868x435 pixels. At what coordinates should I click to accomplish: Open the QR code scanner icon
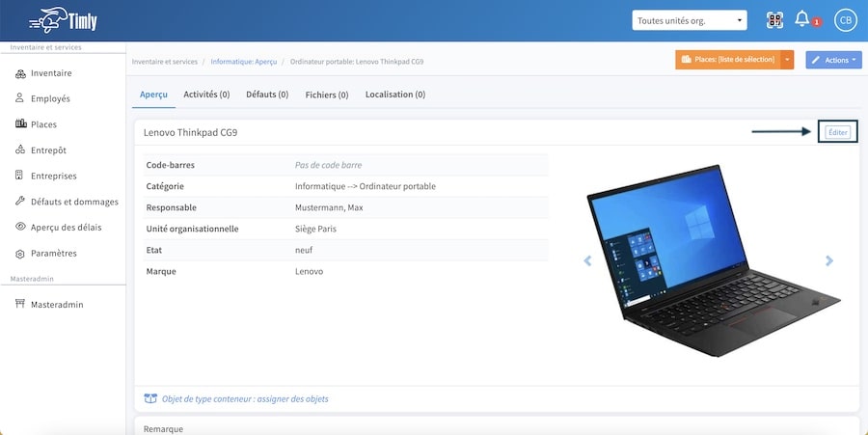(774, 20)
